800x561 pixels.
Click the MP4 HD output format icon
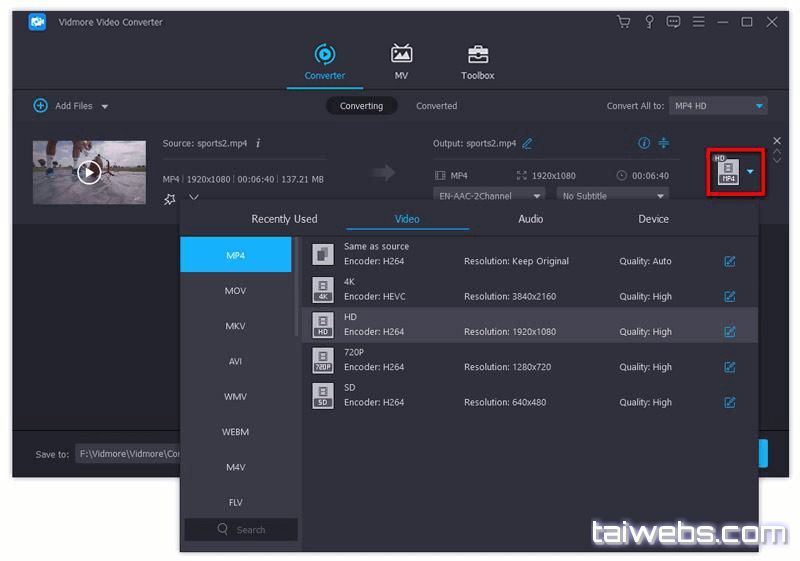click(728, 172)
